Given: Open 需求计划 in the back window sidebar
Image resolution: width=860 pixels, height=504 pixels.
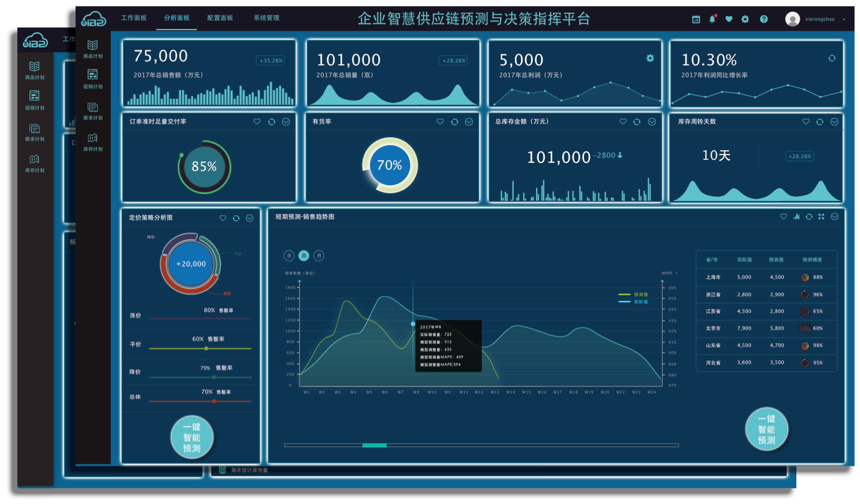Looking at the screenshot, I should [34, 132].
